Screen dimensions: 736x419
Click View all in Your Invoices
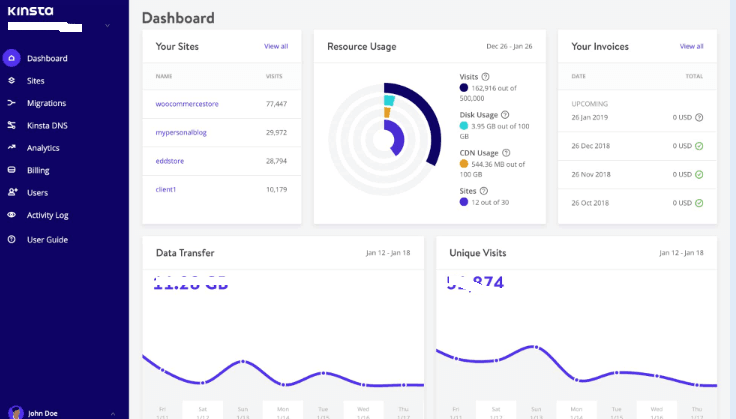tap(691, 46)
